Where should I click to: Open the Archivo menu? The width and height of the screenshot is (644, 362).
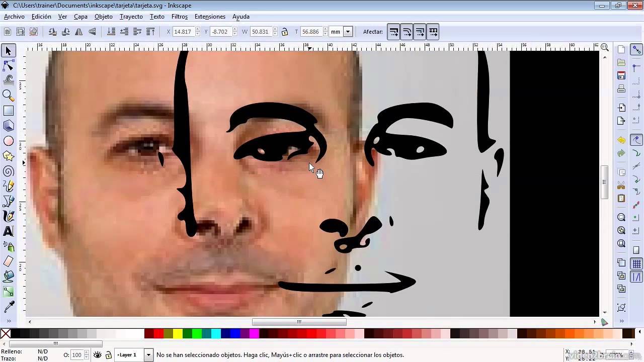[14, 17]
